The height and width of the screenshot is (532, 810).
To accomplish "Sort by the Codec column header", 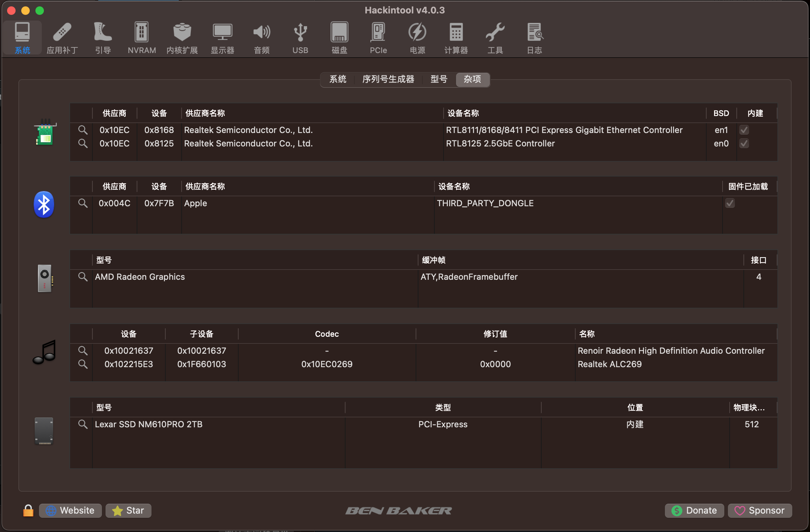I will (327, 334).
